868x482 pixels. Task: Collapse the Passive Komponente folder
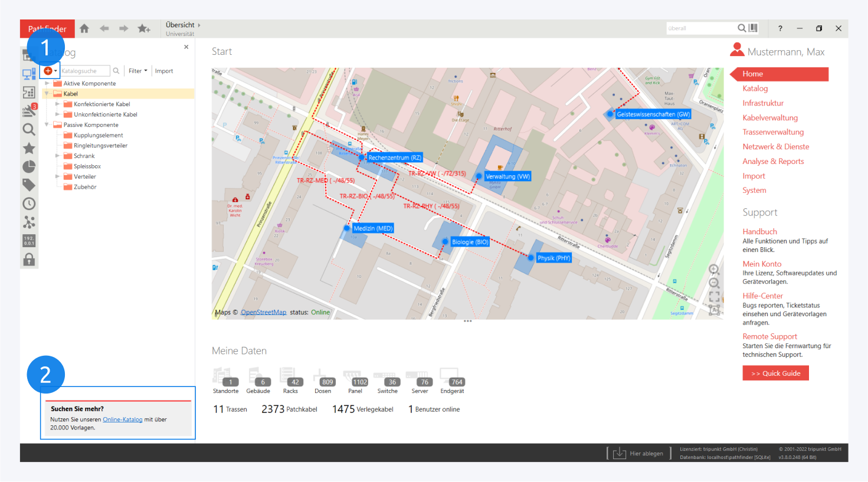point(47,124)
